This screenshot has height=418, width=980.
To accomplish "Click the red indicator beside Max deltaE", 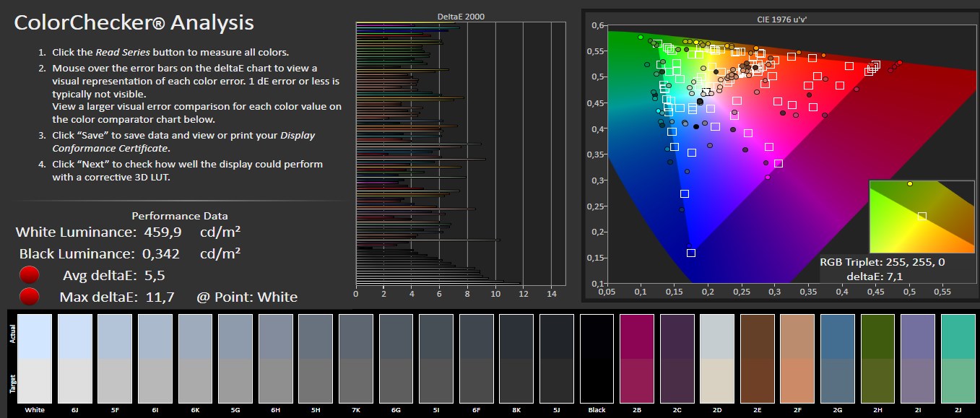I will point(30,297).
